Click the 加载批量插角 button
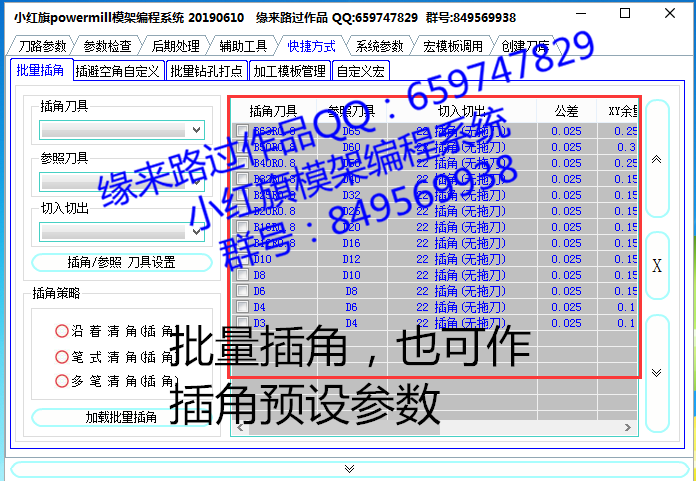This screenshot has height=481, width=696. click(121, 417)
